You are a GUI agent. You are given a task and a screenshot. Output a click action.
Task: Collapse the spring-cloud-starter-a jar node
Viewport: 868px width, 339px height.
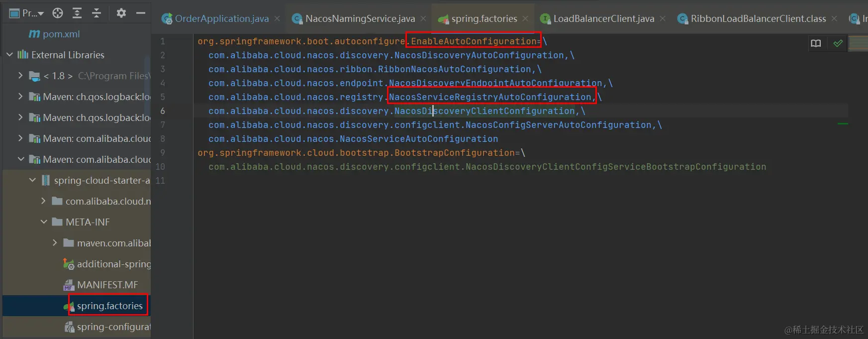pos(32,180)
